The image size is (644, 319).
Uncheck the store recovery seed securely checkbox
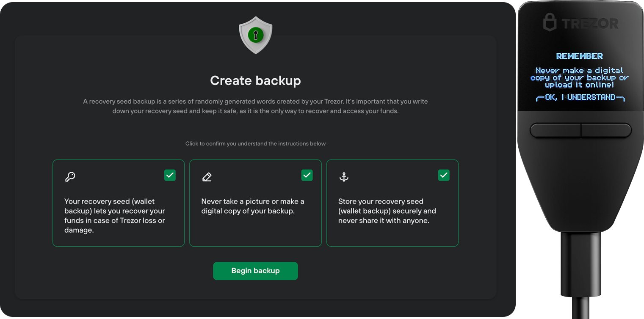coord(443,175)
